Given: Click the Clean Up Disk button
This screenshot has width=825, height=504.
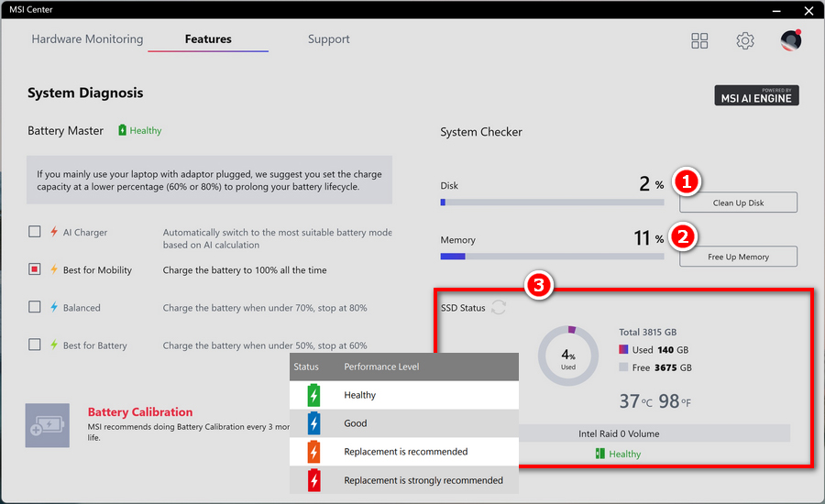Looking at the screenshot, I should (x=738, y=203).
